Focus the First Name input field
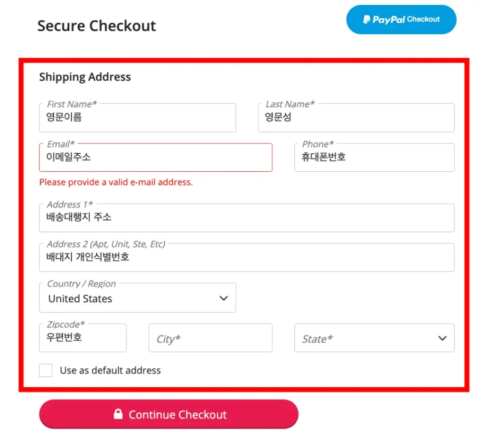 pos(137,118)
